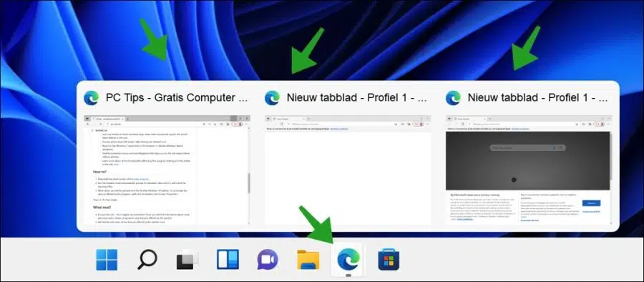Image resolution: width=644 pixels, height=282 pixels.
Task: Click Microsoft Edge taskbar icon
Action: tap(348, 260)
